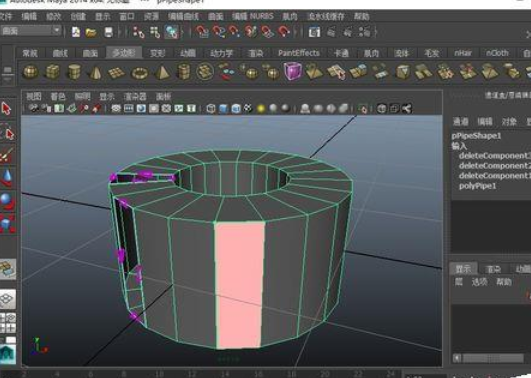The width and height of the screenshot is (531, 378).
Task: Toggle snap to view planes magnet
Action: pos(267,32)
